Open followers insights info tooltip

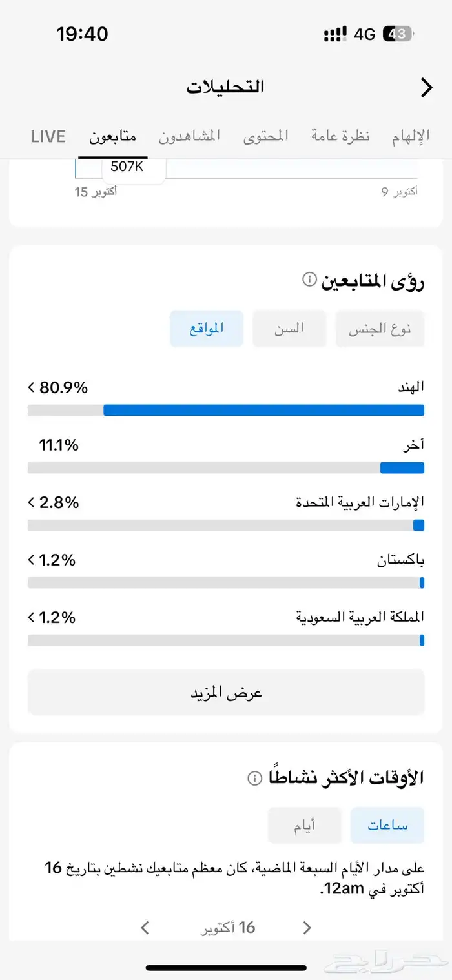point(308,280)
